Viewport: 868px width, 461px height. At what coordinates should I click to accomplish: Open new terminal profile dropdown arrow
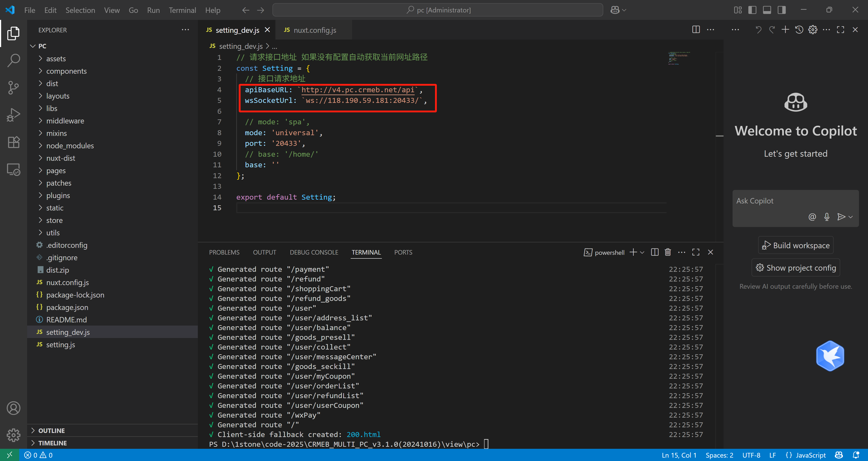click(642, 252)
